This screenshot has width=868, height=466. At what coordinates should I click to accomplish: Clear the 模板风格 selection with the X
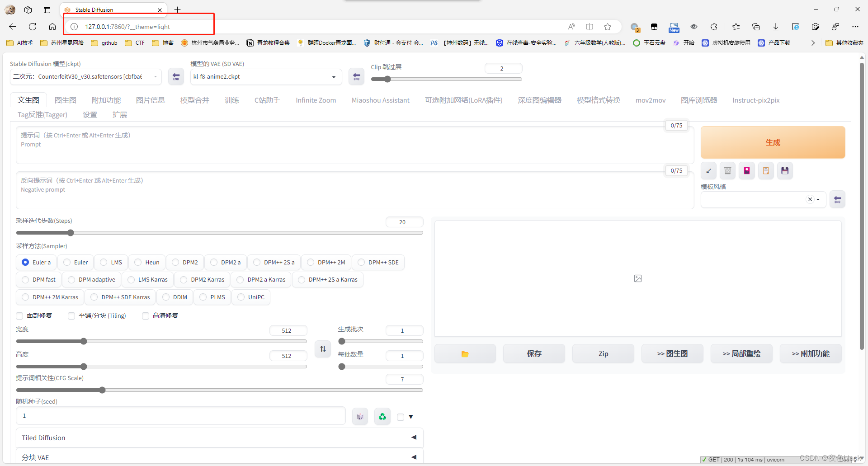[810, 199]
